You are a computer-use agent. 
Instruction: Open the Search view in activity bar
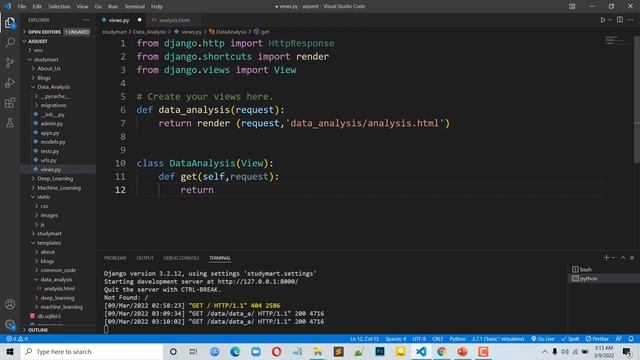pyautogui.click(x=10, y=42)
